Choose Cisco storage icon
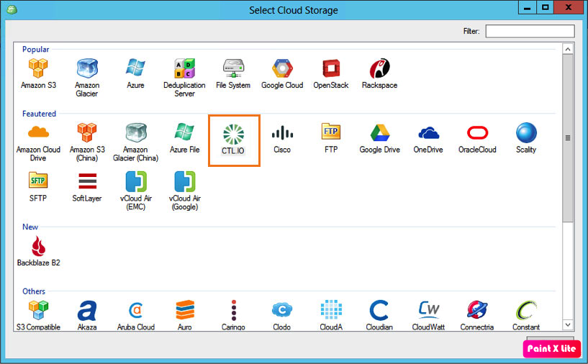This screenshot has width=588, height=364. tap(282, 132)
